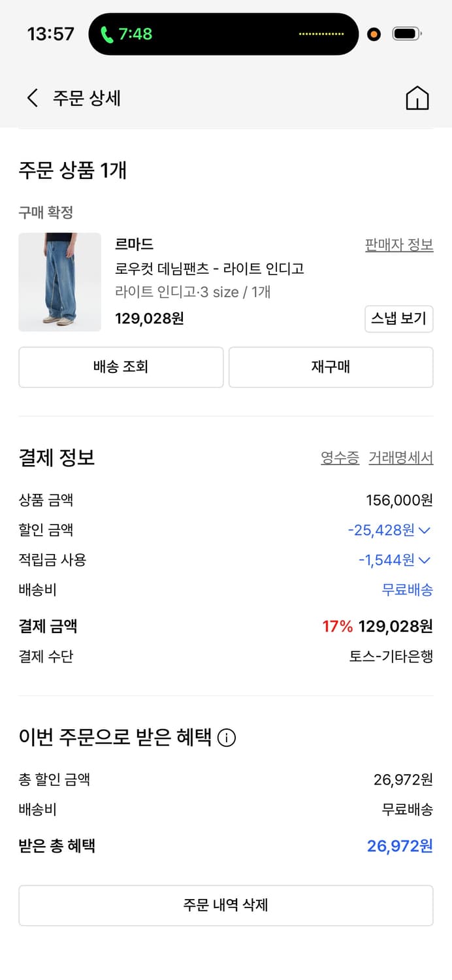Screen dimensions: 452x980
Task: Open the home screen via the house icon
Action: point(417,97)
